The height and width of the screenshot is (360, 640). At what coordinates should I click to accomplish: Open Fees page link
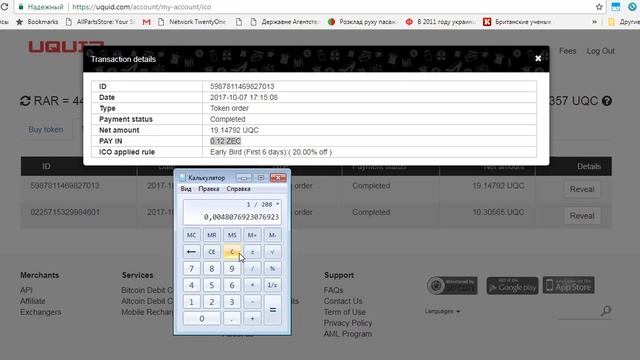(x=567, y=51)
